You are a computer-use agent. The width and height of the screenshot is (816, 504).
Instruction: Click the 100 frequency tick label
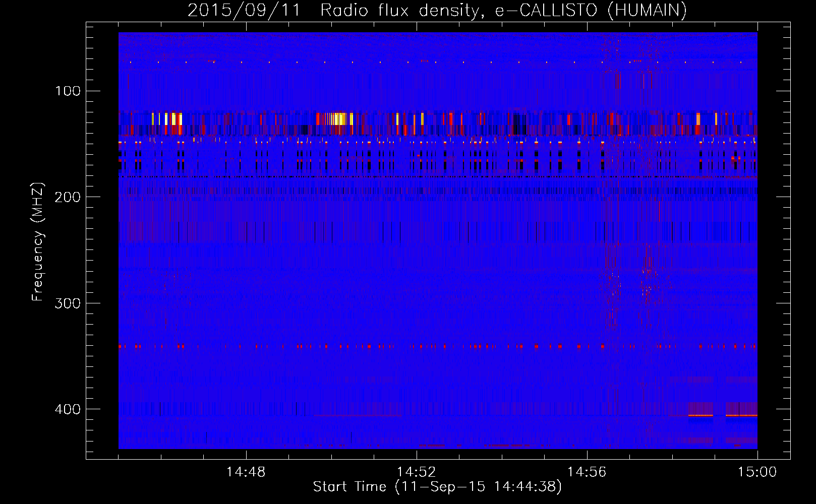pyautogui.click(x=68, y=91)
